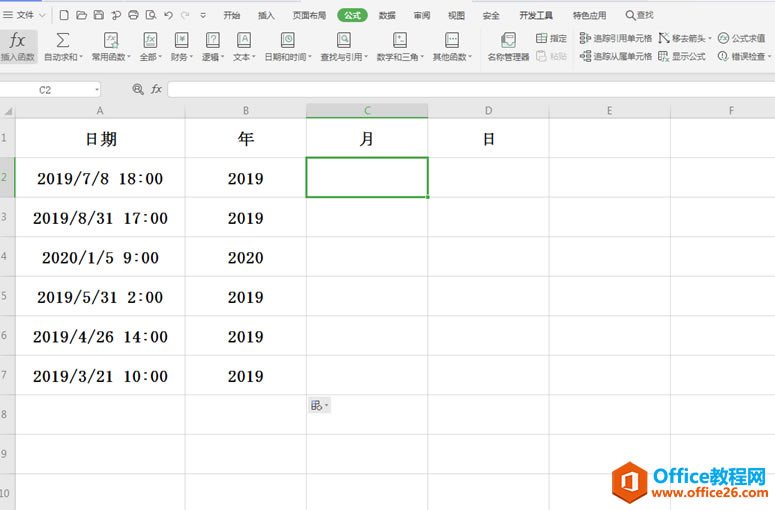This screenshot has width=775, height=510.
Task: Select cell with 2019/3/21 10:00
Action: (x=100, y=376)
